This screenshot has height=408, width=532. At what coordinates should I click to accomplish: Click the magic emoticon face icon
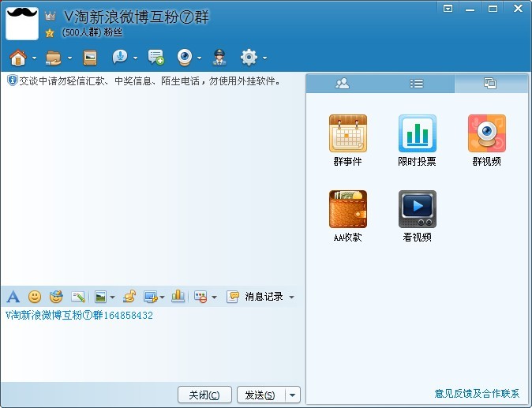click(x=56, y=297)
